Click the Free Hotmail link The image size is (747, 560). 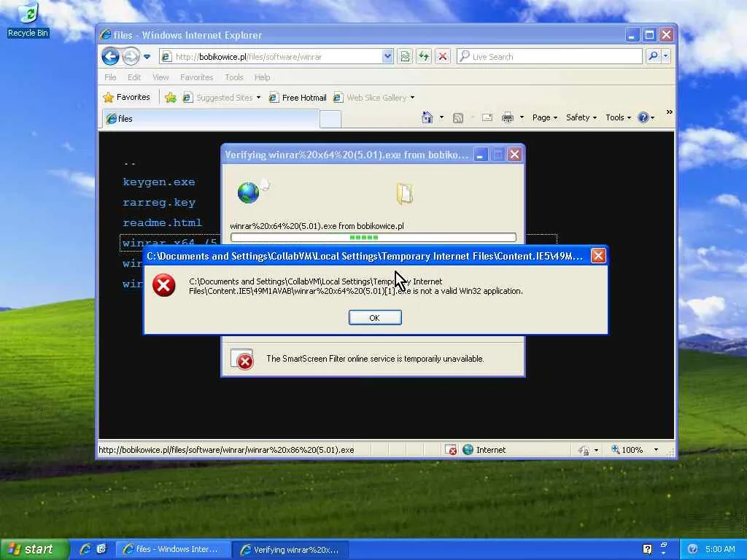[x=298, y=98]
